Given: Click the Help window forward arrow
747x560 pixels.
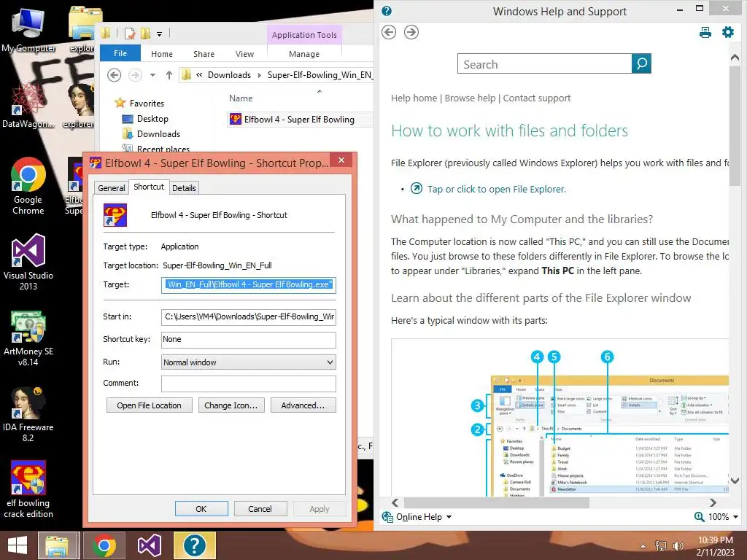Looking at the screenshot, I should point(411,32).
